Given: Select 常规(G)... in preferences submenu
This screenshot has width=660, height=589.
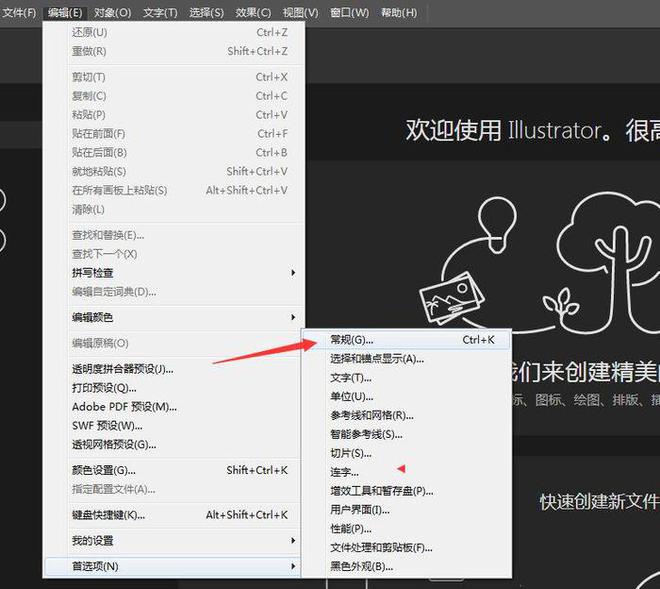Looking at the screenshot, I should (407, 340).
